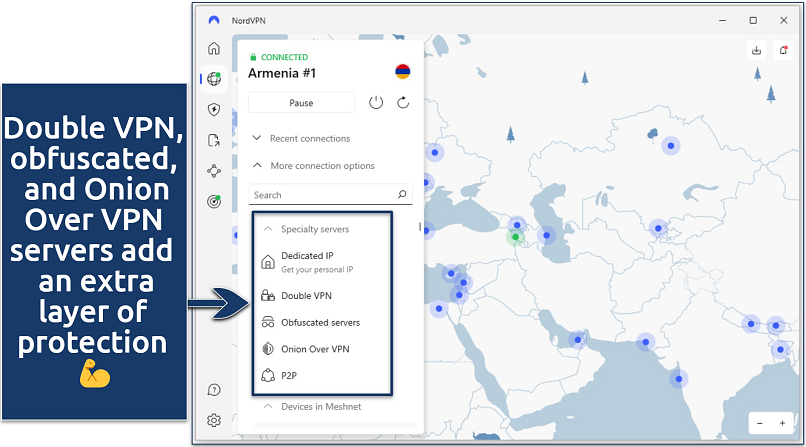Click the green connected server map dot
Viewport: 806px width, 447px height.
pos(515,237)
